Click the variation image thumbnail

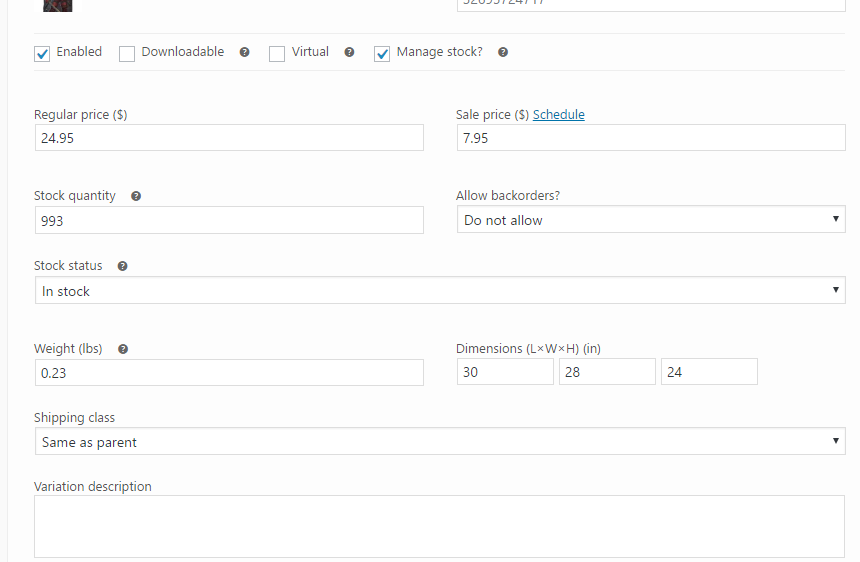pos(58,5)
